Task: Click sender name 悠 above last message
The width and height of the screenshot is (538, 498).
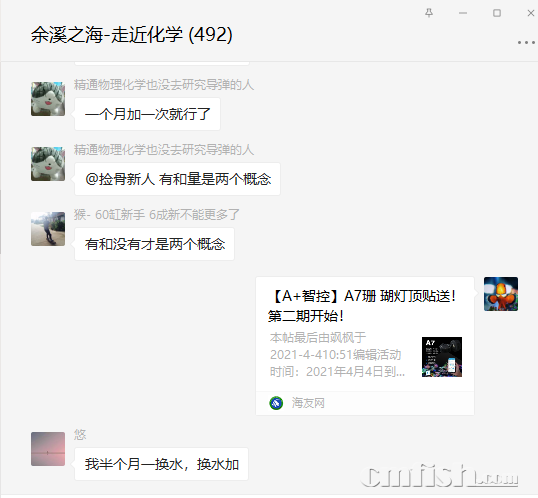Action: pyautogui.click(x=80, y=435)
